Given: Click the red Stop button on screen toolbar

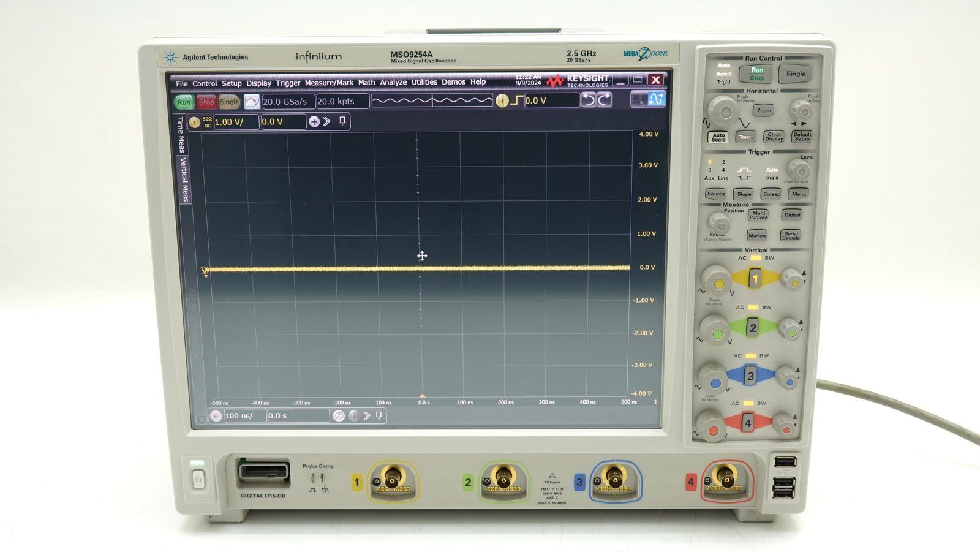Looking at the screenshot, I should click(206, 102).
